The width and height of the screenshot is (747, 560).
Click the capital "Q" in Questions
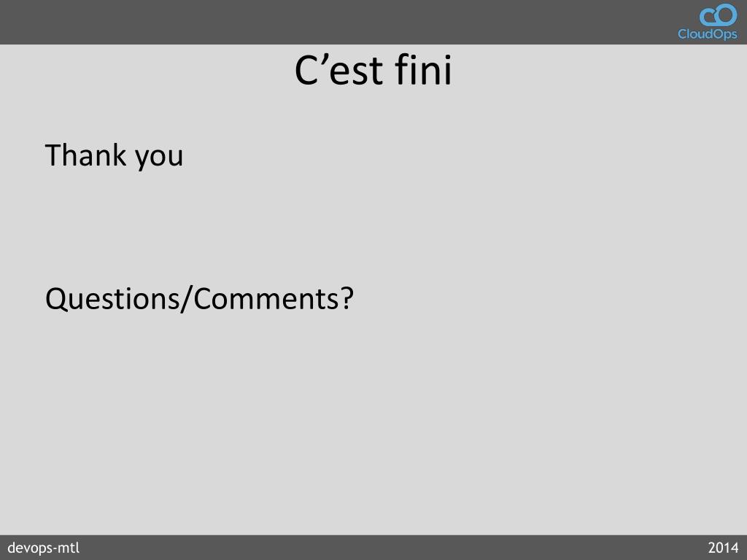pyautogui.click(x=57, y=300)
